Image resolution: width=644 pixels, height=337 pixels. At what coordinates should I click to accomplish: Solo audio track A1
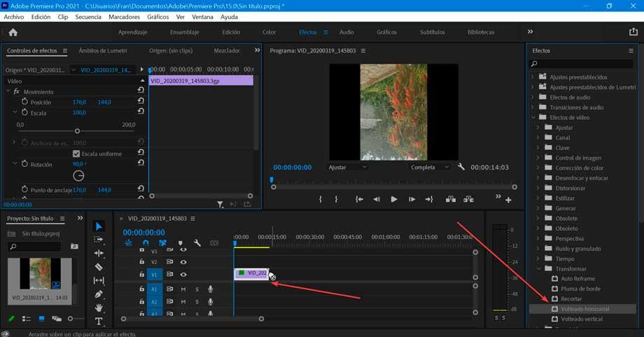click(197, 289)
